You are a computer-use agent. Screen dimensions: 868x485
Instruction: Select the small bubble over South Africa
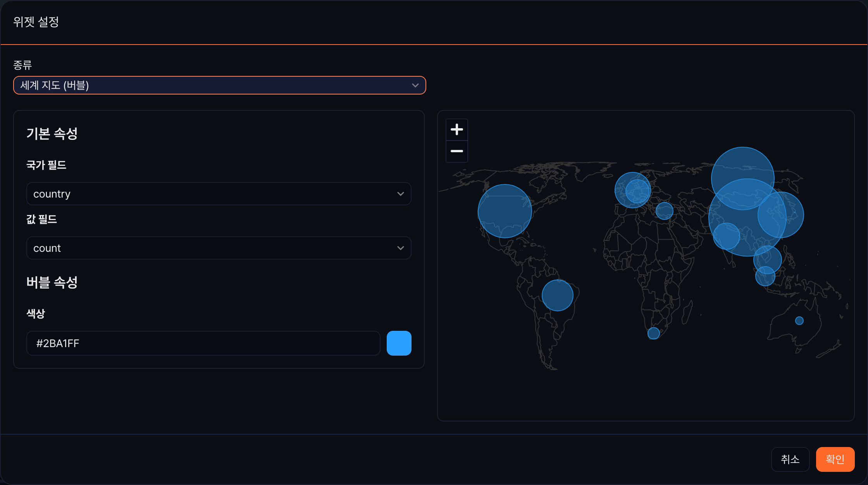click(x=653, y=333)
